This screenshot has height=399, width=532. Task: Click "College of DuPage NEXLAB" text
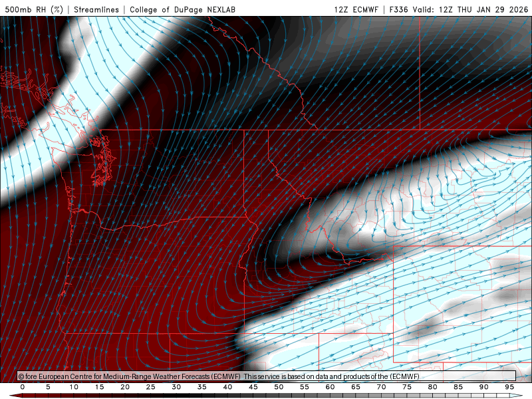182,9
